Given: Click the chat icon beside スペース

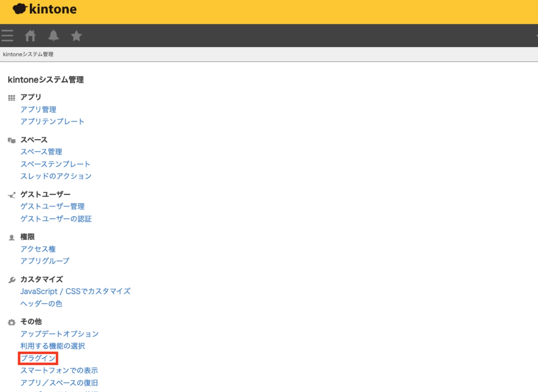Looking at the screenshot, I should tap(12, 140).
